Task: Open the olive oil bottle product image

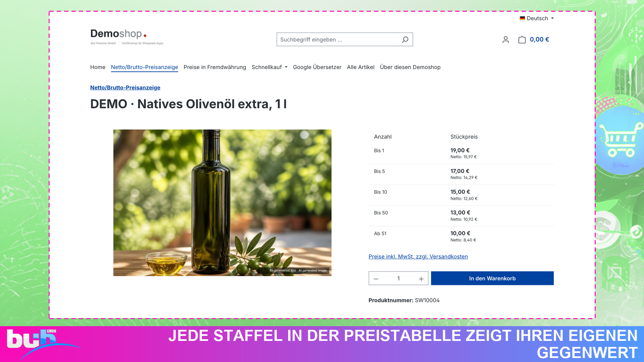Action: click(x=222, y=203)
